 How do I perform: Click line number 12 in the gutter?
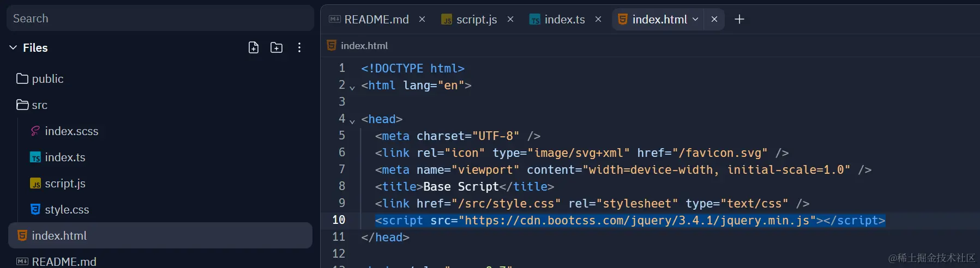339,254
